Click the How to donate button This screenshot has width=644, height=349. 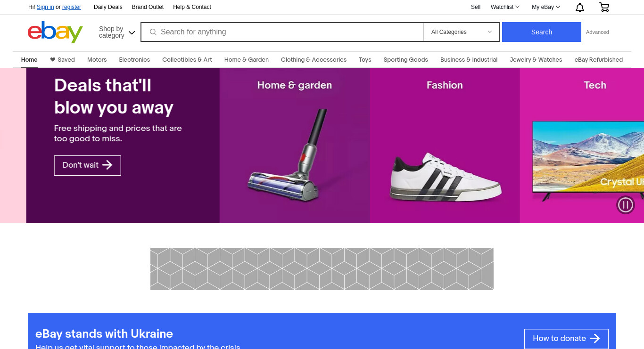tap(566, 339)
